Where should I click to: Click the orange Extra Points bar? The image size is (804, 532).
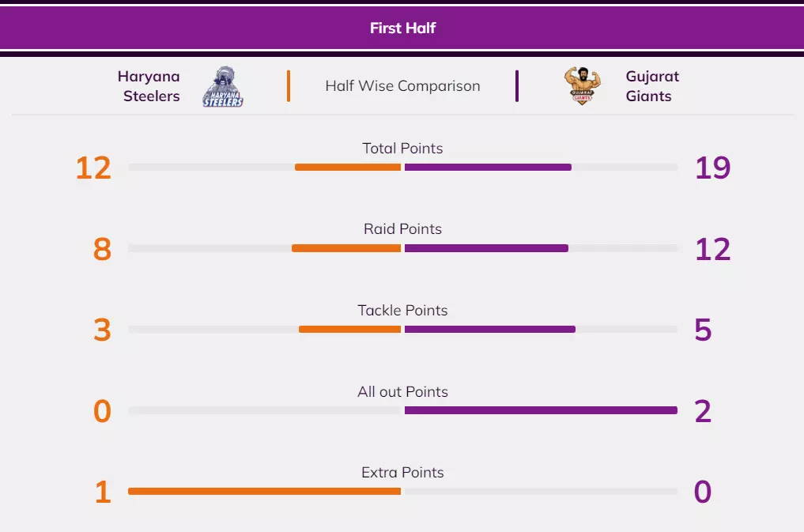click(264, 491)
